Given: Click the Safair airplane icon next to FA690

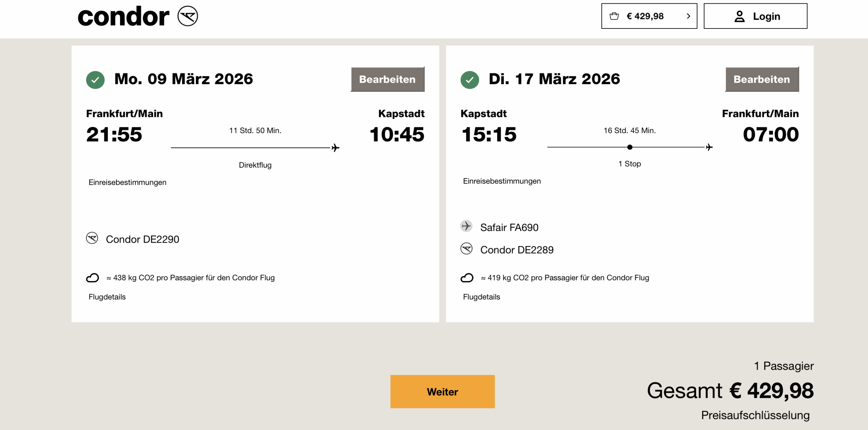Looking at the screenshot, I should click(466, 226).
